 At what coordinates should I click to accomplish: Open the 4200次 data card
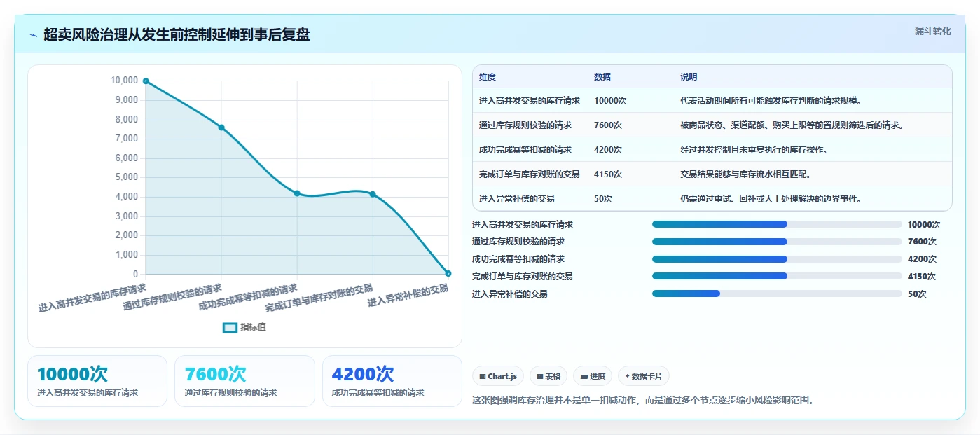pyautogui.click(x=392, y=381)
